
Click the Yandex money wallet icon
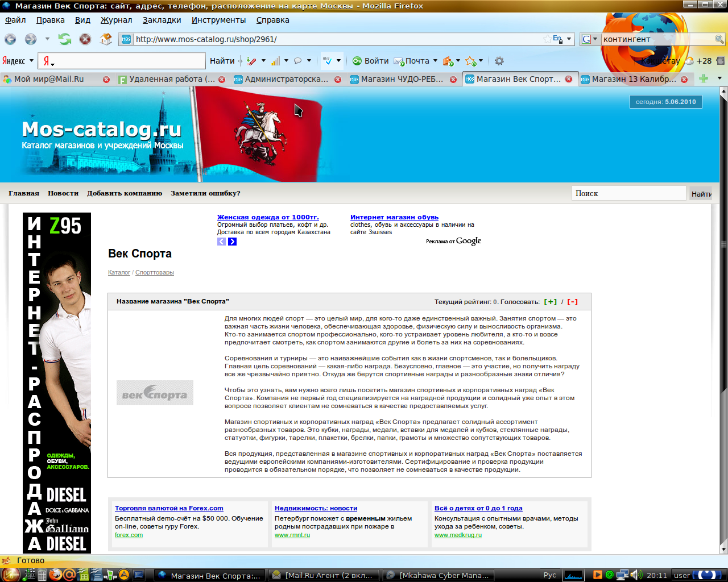(x=448, y=61)
